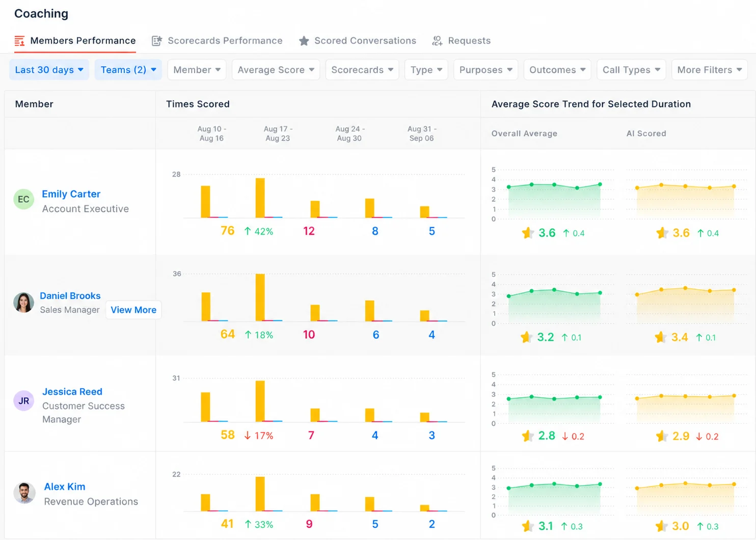The height and width of the screenshot is (540, 756).
Task: Open the Purposes filter dropdown
Action: click(x=486, y=70)
